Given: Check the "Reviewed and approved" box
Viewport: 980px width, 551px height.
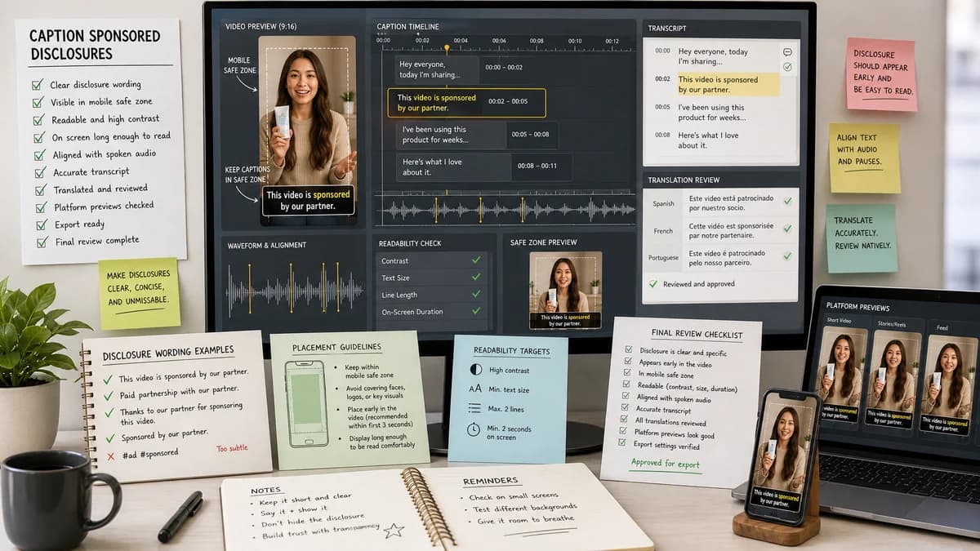Looking at the screenshot, I should [653, 284].
